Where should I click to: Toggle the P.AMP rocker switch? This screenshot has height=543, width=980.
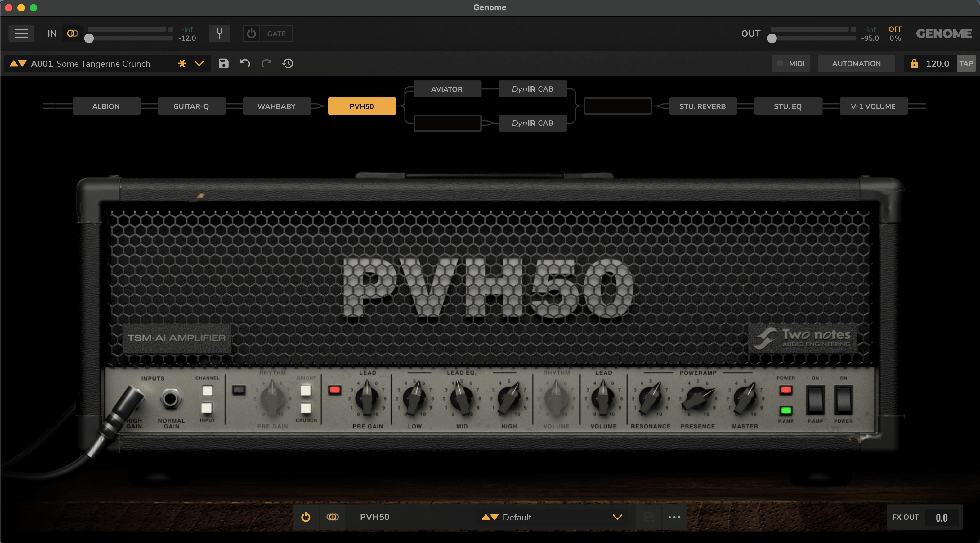tap(815, 400)
